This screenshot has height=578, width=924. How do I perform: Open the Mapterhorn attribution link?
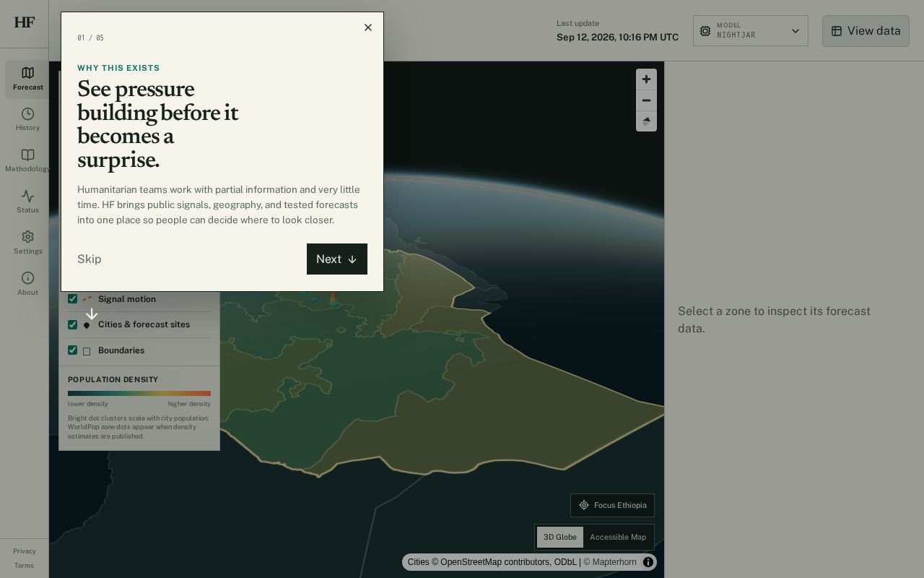(610, 562)
